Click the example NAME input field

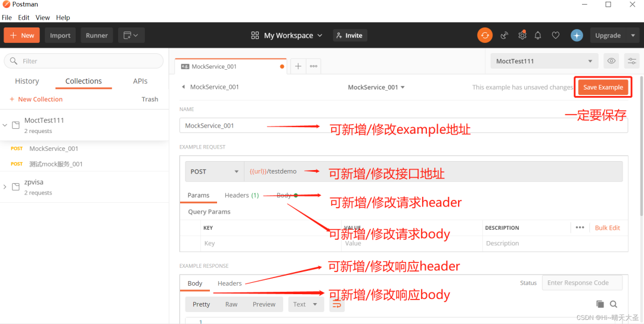point(404,125)
